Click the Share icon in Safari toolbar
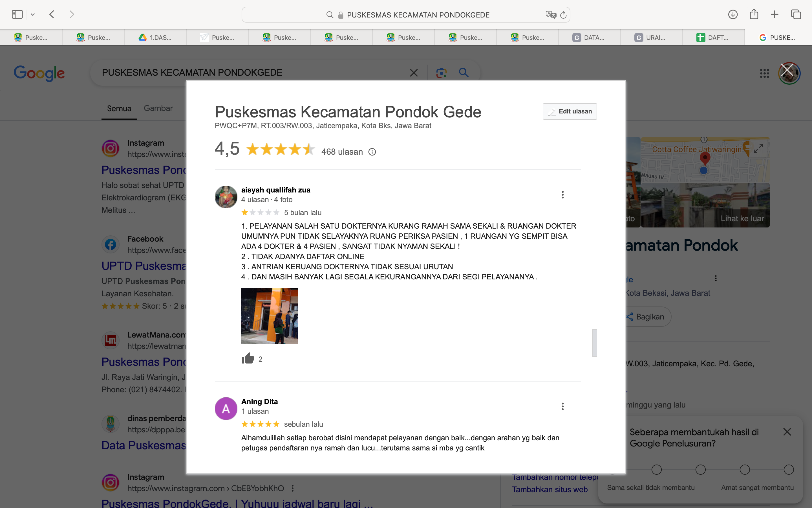The width and height of the screenshot is (812, 508). [754, 14]
